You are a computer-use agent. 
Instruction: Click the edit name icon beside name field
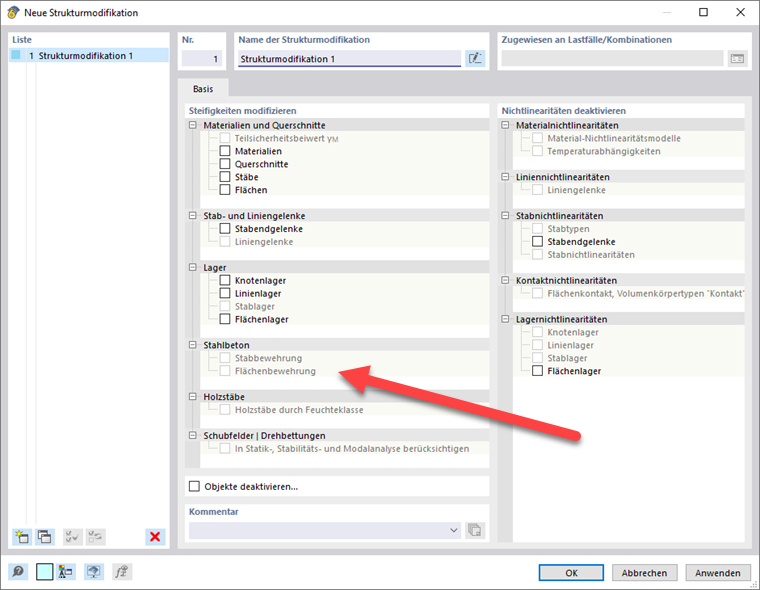475,59
